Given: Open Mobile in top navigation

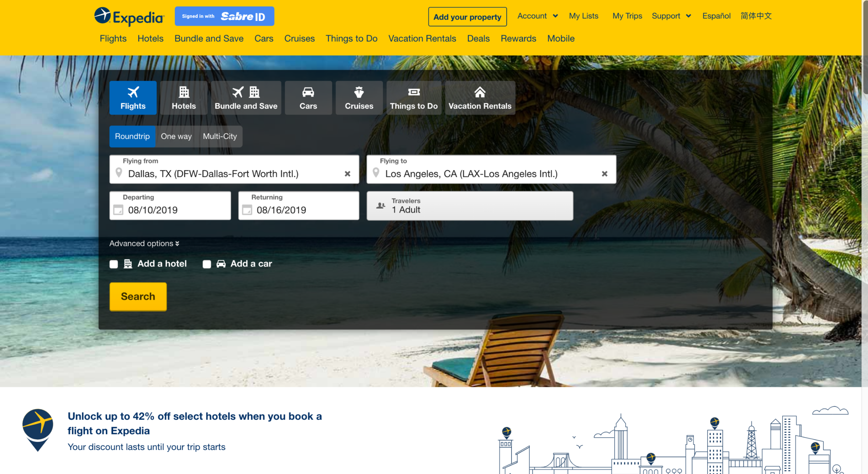Looking at the screenshot, I should (561, 39).
